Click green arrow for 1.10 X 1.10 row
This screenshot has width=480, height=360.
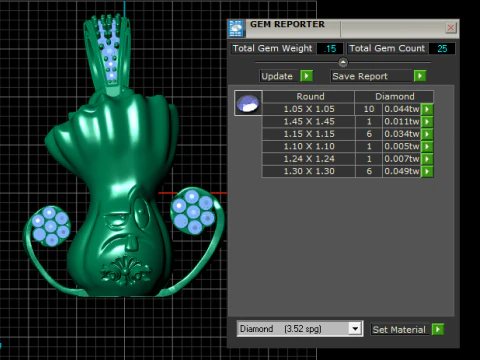click(427, 146)
